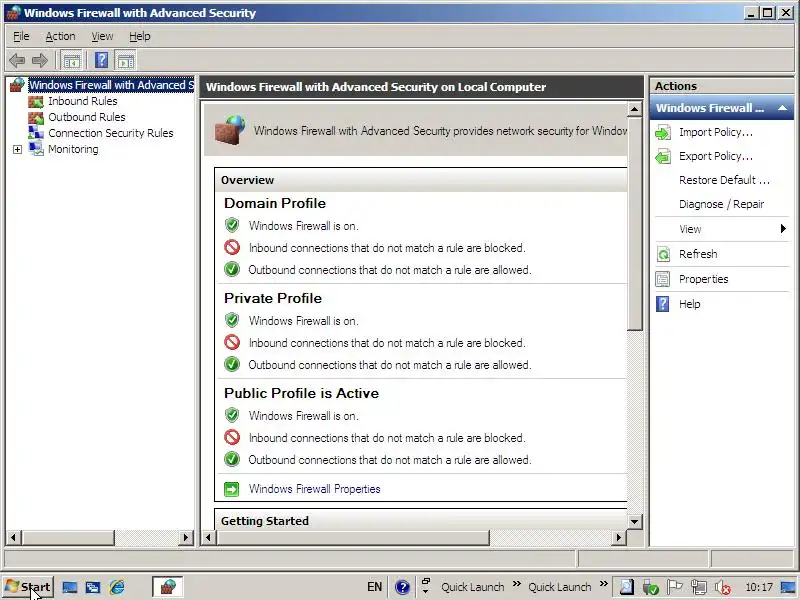Click the Outbound Rules firewall icon

pyautogui.click(x=36, y=117)
